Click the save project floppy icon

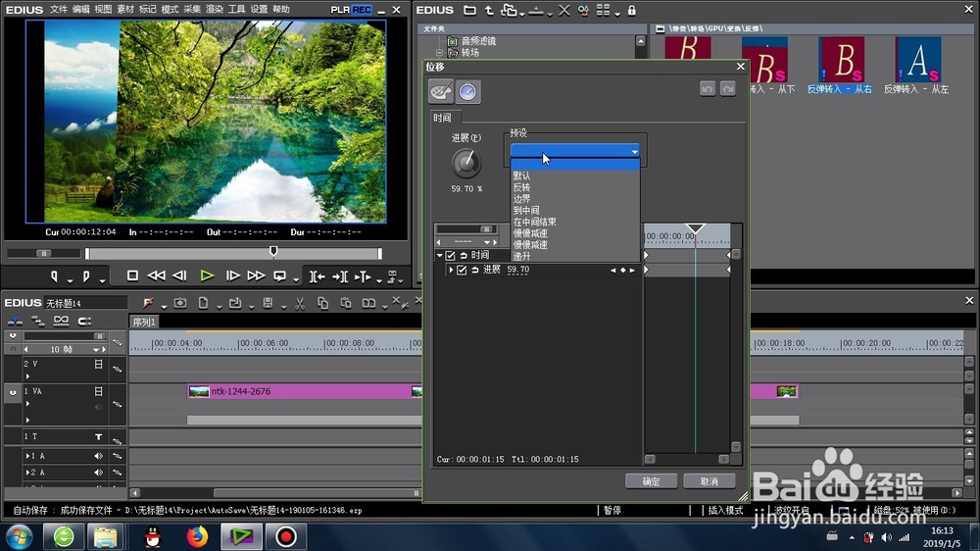(x=268, y=303)
